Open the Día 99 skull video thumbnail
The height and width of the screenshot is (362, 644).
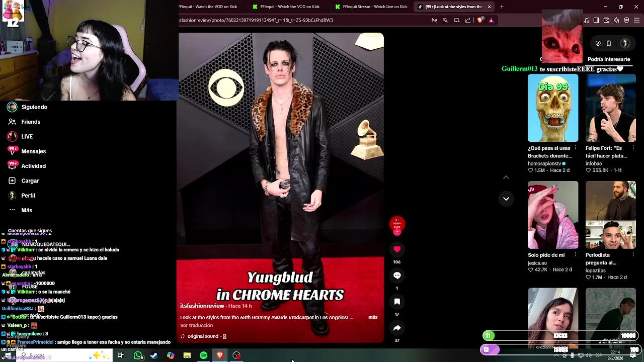tap(553, 108)
